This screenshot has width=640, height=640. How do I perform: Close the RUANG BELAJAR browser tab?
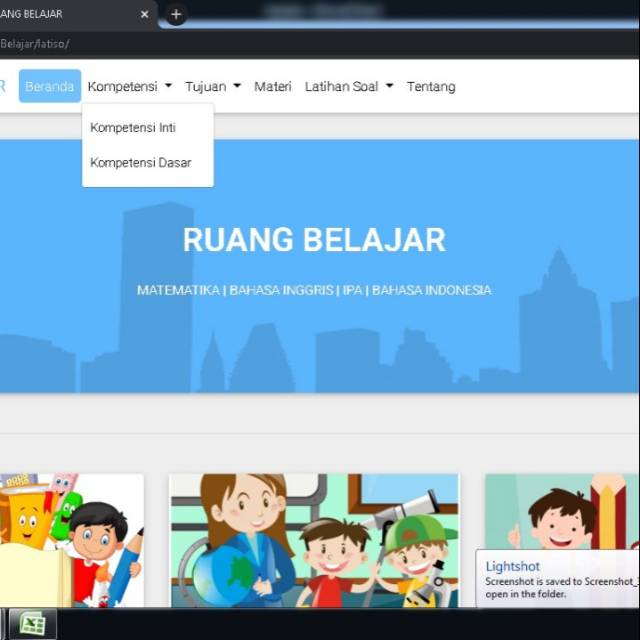click(x=145, y=14)
